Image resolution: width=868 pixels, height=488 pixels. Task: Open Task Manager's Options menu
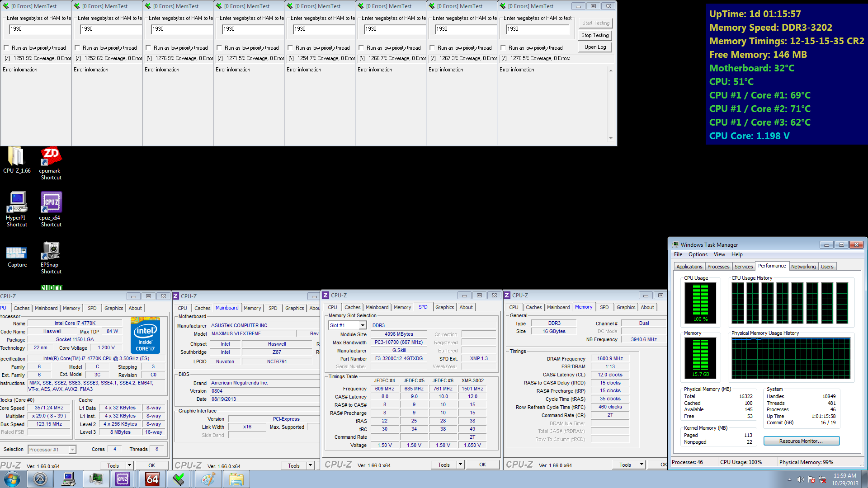[698, 254]
